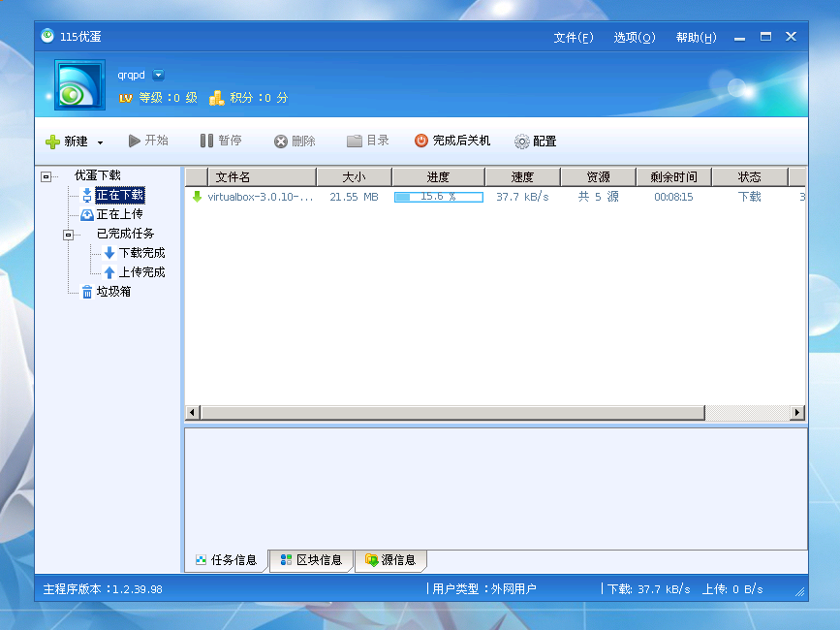The width and height of the screenshot is (840, 630).
Task: Collapse the 已完成任务 tree node
Action: point(68,235)
